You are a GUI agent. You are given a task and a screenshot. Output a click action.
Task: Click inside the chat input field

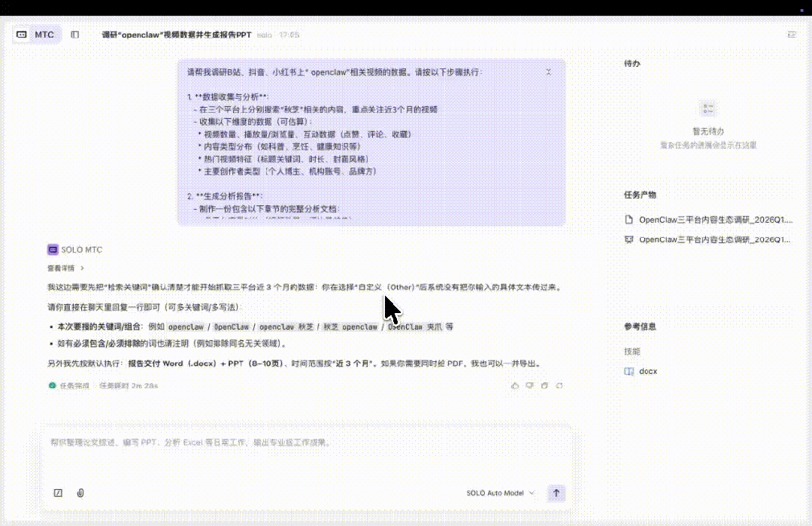(301, 452)
